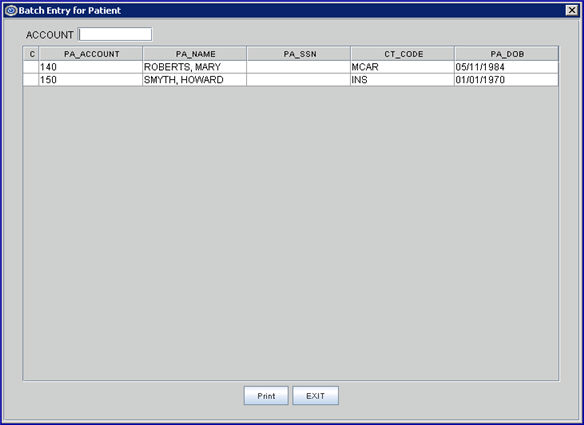Sort by the PA_ACCOUNT column header

(91, 54)
